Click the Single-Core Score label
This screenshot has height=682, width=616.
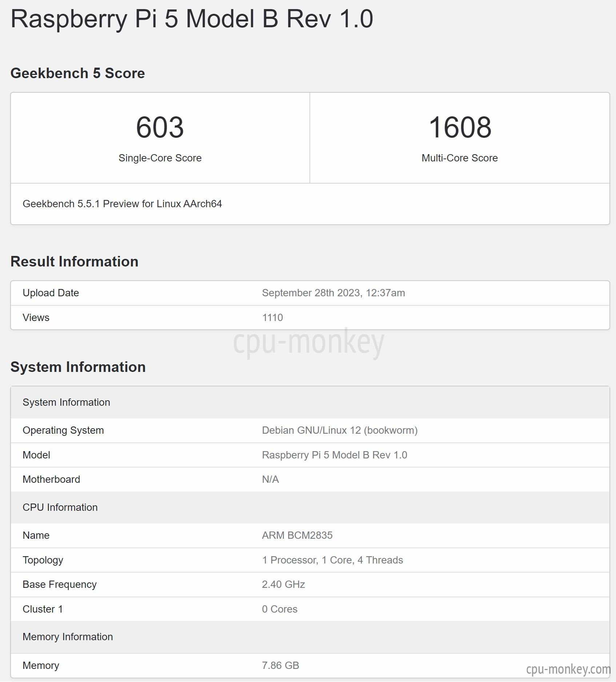coord(160,158)
